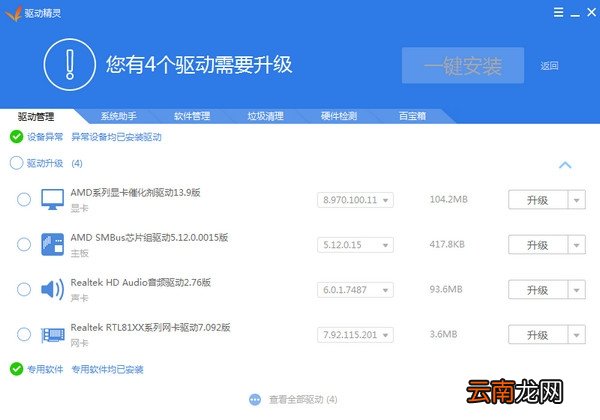Click the 104.2MB size value
This screenshot has width=600, height=420.
pos(448,199)
